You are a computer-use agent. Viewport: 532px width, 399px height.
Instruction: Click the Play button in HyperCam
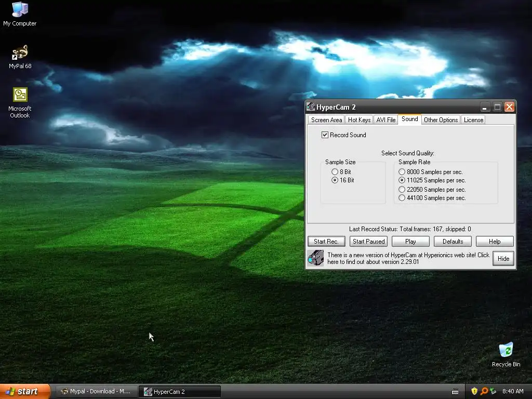pyautogui.click(x=410, y=241)
